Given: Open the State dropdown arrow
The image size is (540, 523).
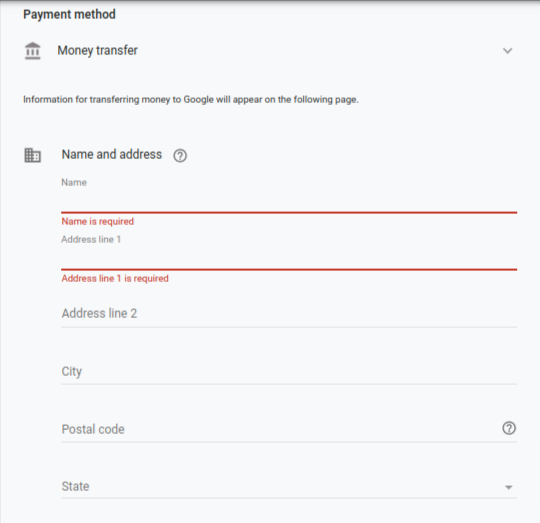Looking at the screenshot, I should (509, 488).
